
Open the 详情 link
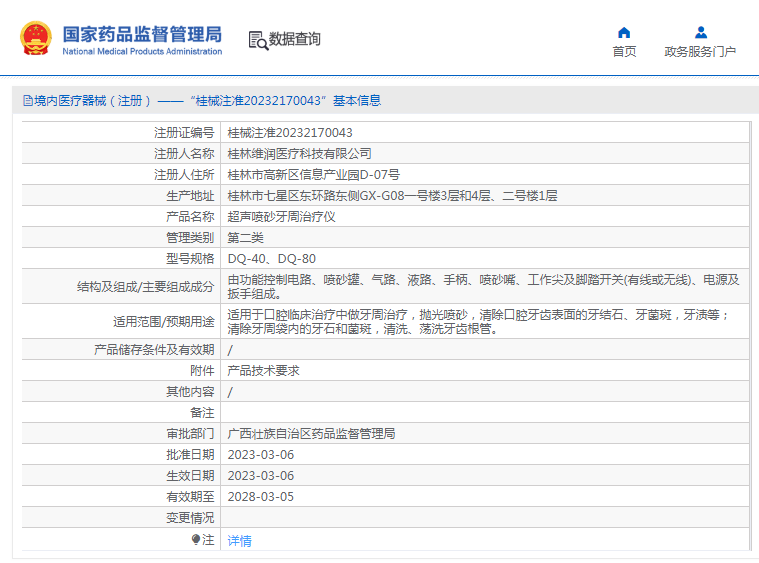point(240,541)
